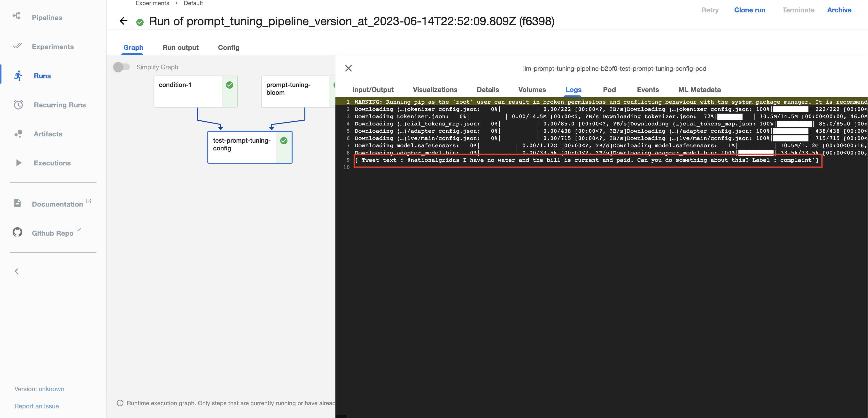
Task: Click the back arrow next to the run title
Action: pyautogui.click(x=123, y=21)
